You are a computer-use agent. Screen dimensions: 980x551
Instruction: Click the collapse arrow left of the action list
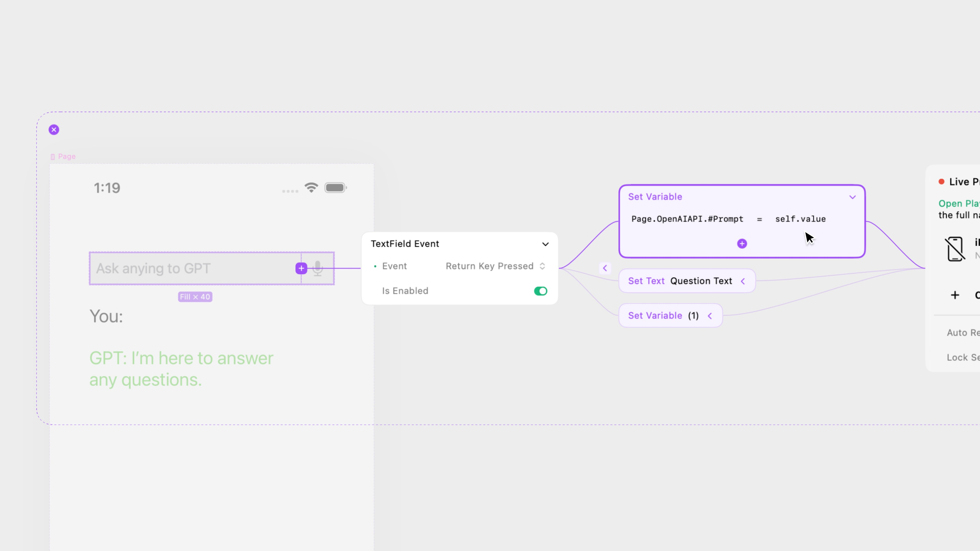(605, 268)
